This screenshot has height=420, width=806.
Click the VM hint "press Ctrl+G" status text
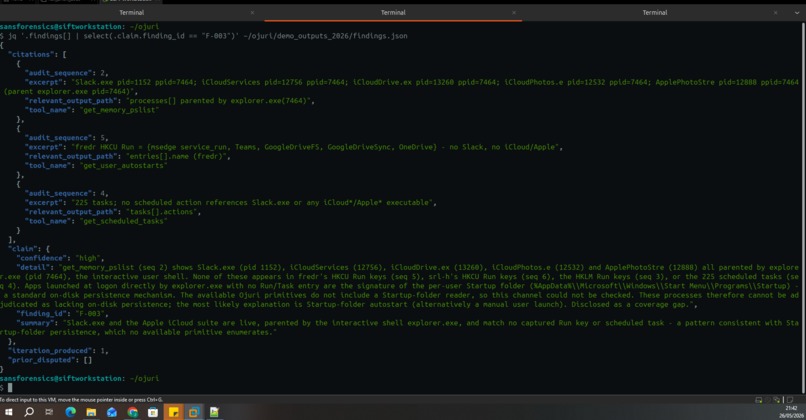click(x=81, y=400)
